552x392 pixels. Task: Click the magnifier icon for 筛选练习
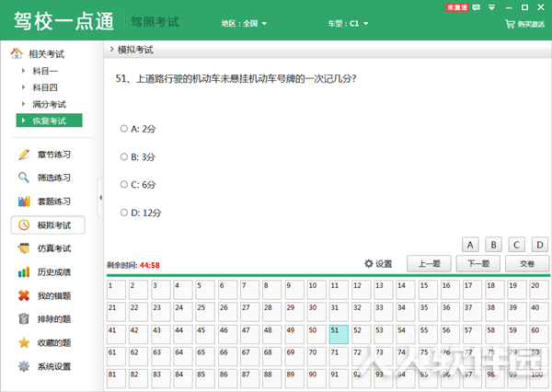click(x=24, y=178)
